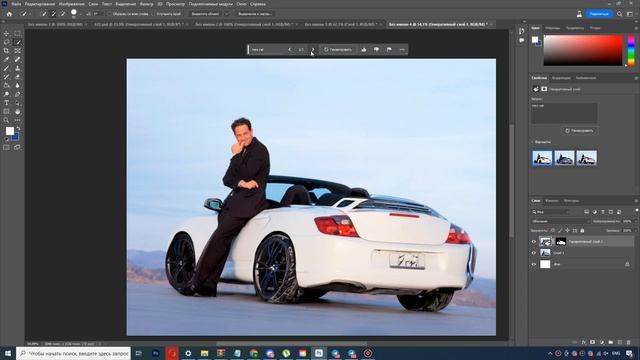Click the flag report icon in task bar
Viewport: 640px width, 360px height.
389,49
